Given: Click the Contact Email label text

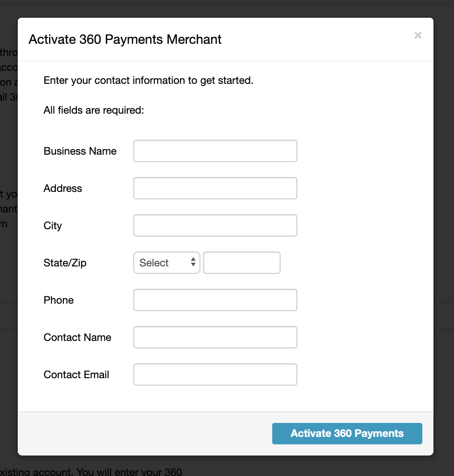Looking at the screenshot, I should [x=76, y=374].
